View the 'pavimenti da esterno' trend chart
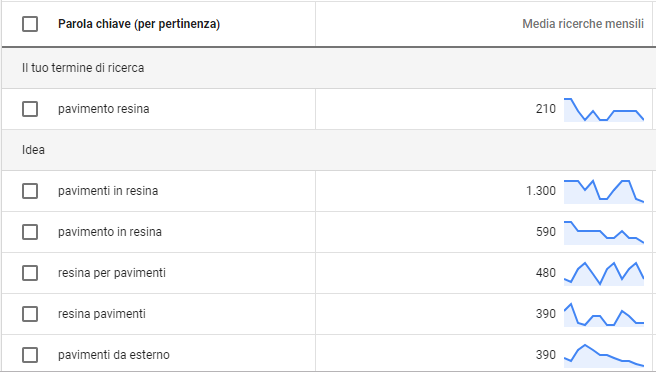The height and width of the screenshot is (372, 656). (604, 356)
